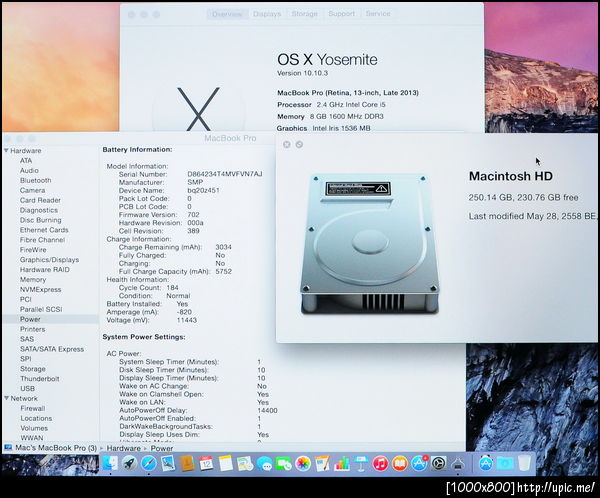
Task: Click System Information chip icon in Dock
Action: point(458,464)
